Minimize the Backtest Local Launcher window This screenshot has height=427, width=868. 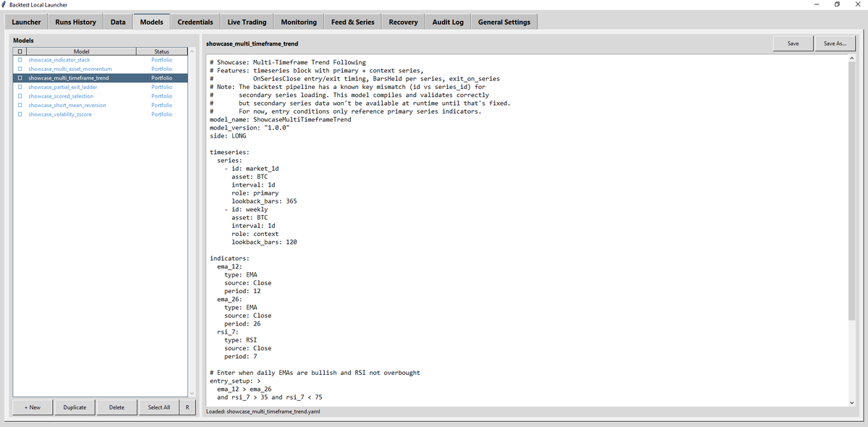pyautogui.click(x=816, y=5)
